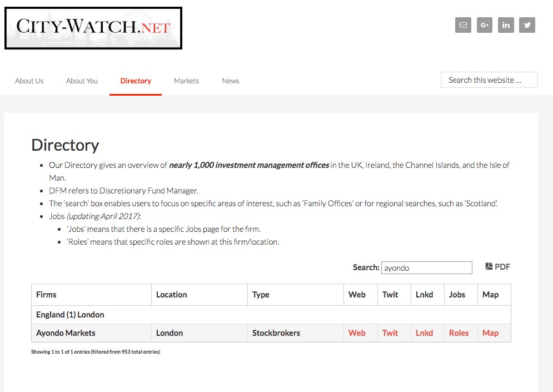Sort the table by the Firms column
This screenshot has width=553, height=392.
click(x=46, y=294)
